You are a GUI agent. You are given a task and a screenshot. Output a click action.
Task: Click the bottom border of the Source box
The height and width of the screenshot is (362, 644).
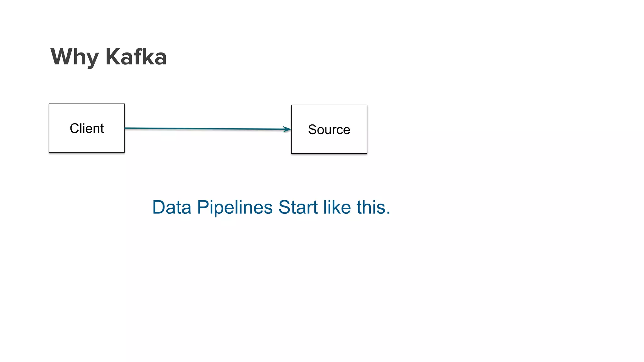pos(329,153)
